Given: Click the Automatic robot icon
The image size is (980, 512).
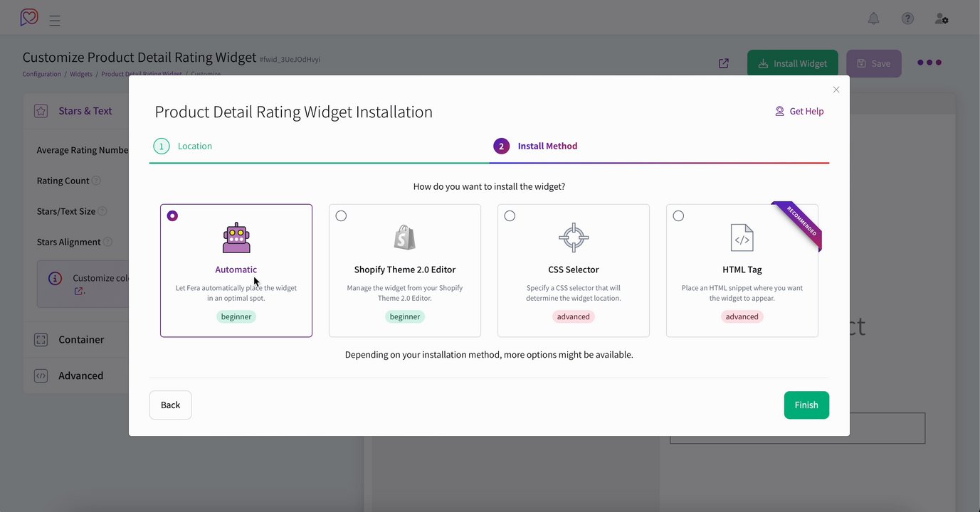Looking at the screenshot, I should point(236,238).
